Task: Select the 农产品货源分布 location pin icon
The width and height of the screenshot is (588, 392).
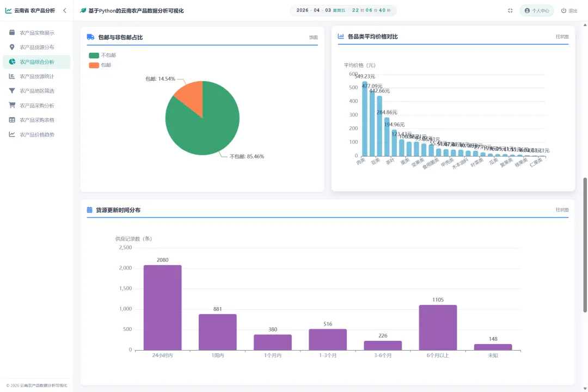Action: click(x=12, y=47)
